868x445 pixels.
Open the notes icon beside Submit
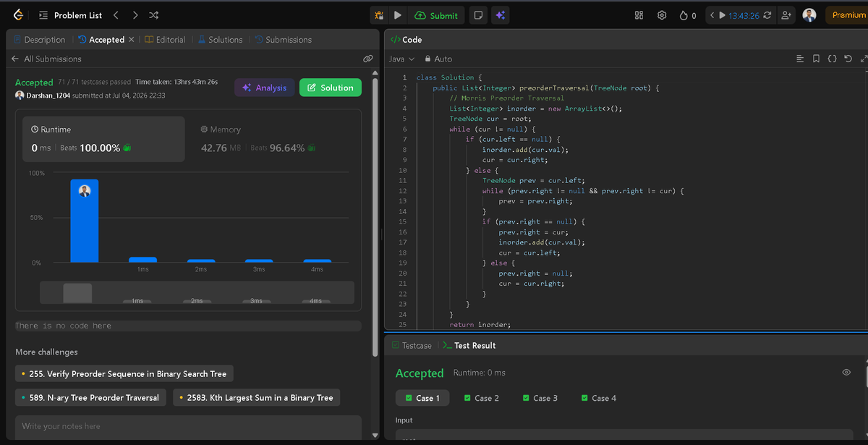477,15
